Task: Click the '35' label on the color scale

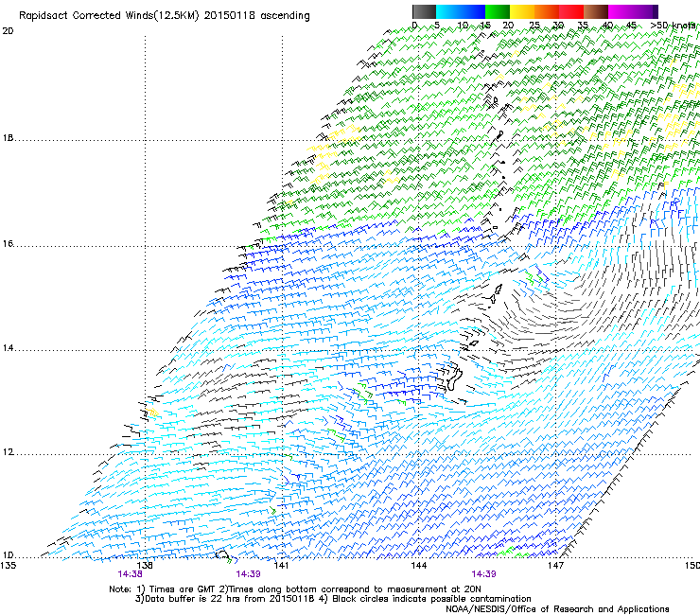Action: pos(583,25)
